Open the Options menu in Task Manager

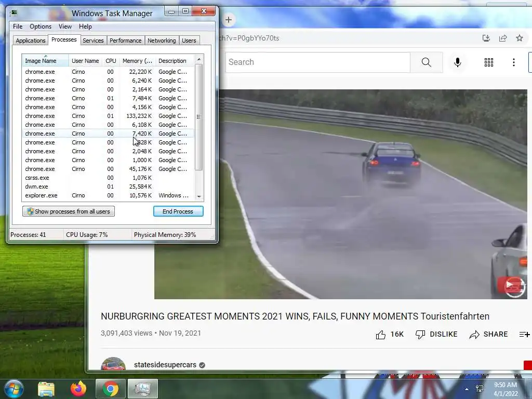point(41,26)
